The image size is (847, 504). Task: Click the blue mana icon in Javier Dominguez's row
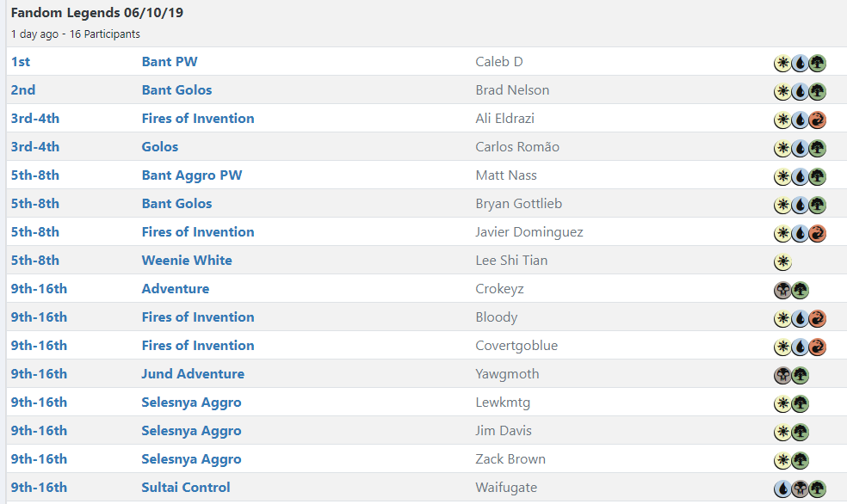[x=800, y=233]
